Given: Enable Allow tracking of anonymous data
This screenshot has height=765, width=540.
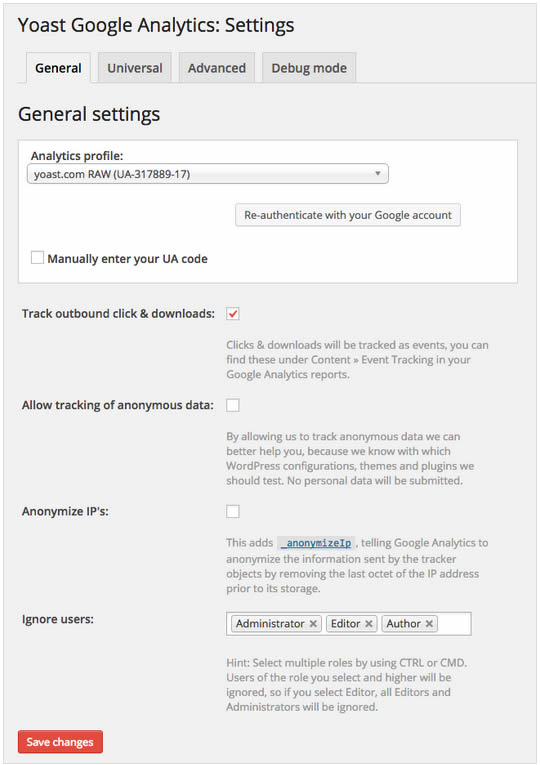Looking at the screenshot, I should [233, 405].
